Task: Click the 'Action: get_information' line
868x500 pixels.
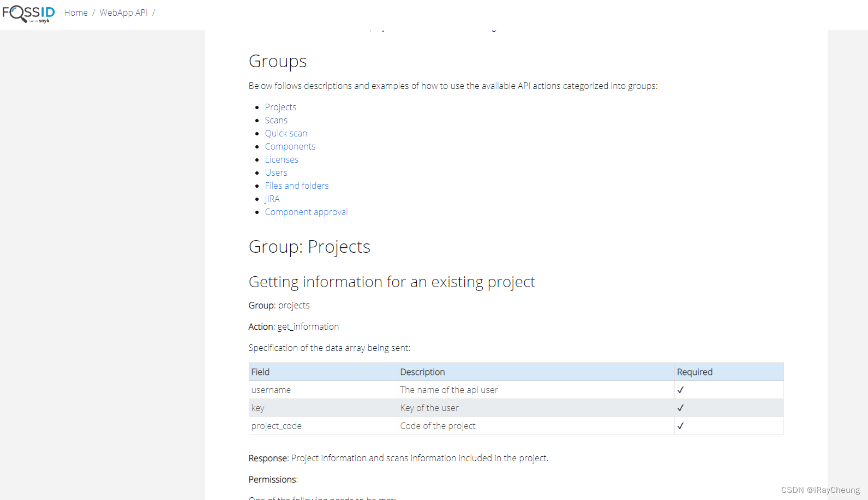Action: pos(294,326)
